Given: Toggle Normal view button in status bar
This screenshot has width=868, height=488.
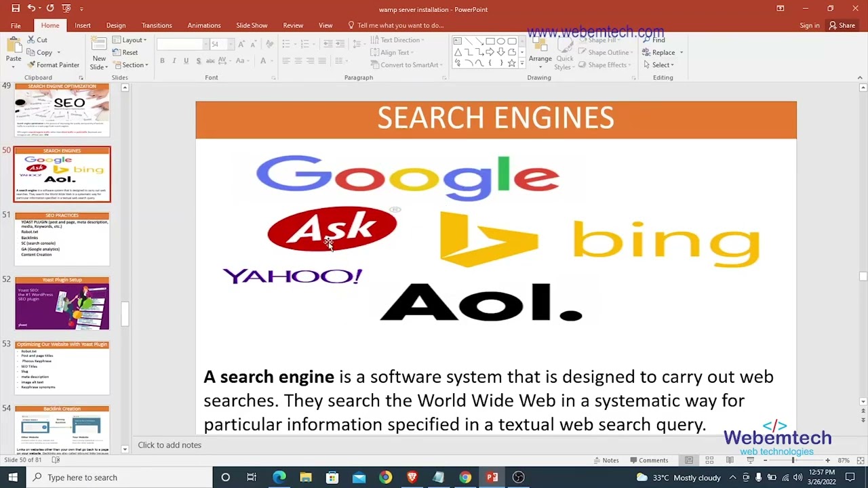Looking at the screenshot, I should tap(689, 461).
